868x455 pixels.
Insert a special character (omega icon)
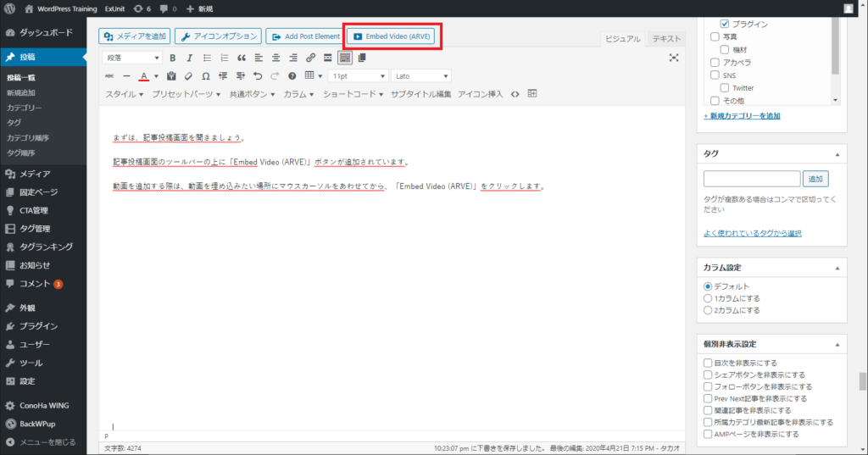click(205, 75)
